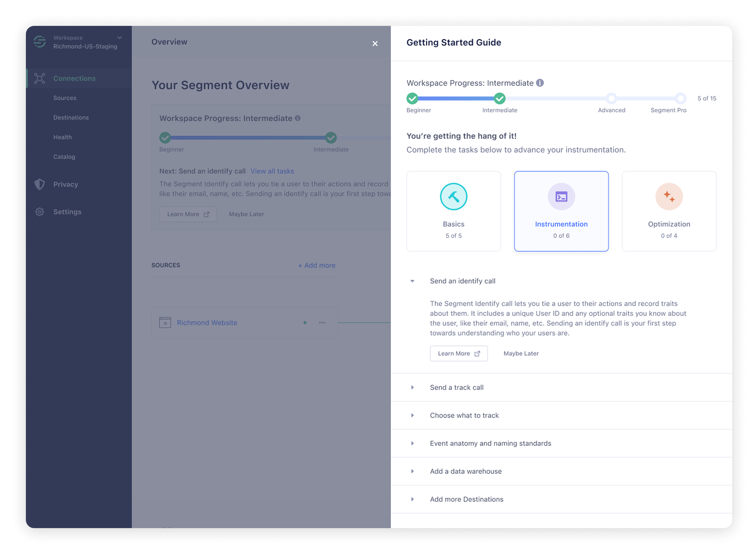Switch to the Destinations section
This screenshot has width=756, height=554.
click(71, 117)
